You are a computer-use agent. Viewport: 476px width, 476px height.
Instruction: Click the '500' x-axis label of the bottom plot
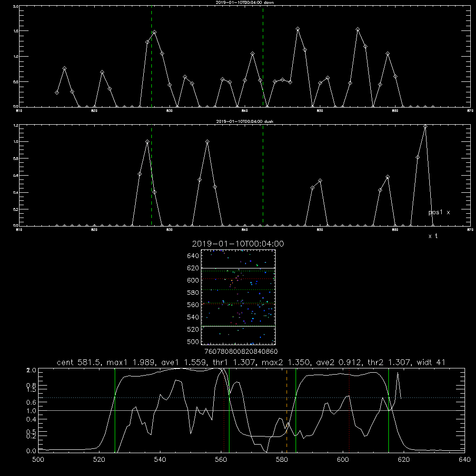[38, 460]
